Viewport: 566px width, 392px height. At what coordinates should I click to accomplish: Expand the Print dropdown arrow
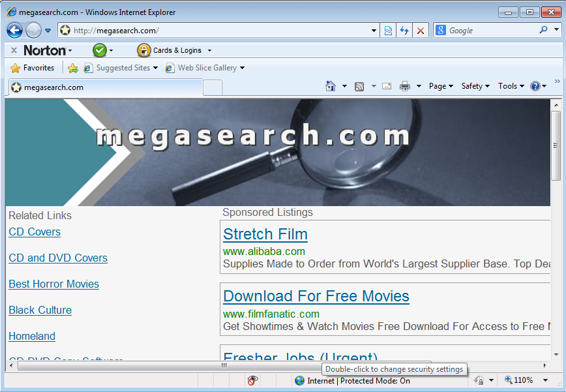[x=419, y=86]
